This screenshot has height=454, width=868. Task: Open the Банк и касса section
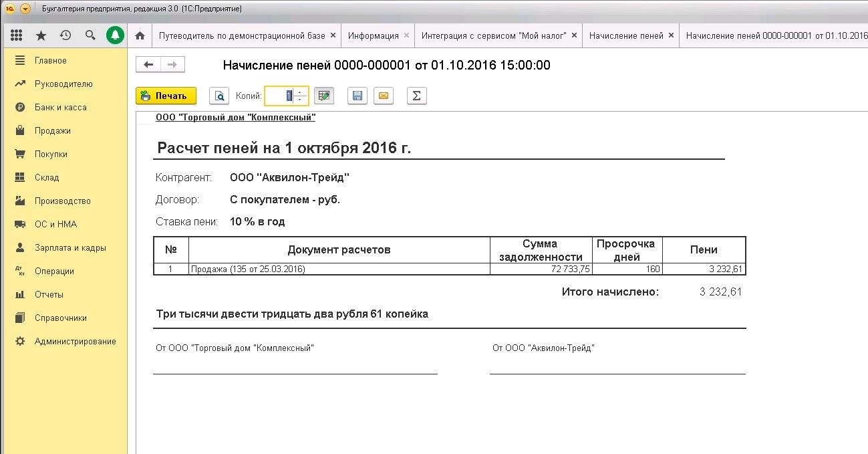(60, 107)
